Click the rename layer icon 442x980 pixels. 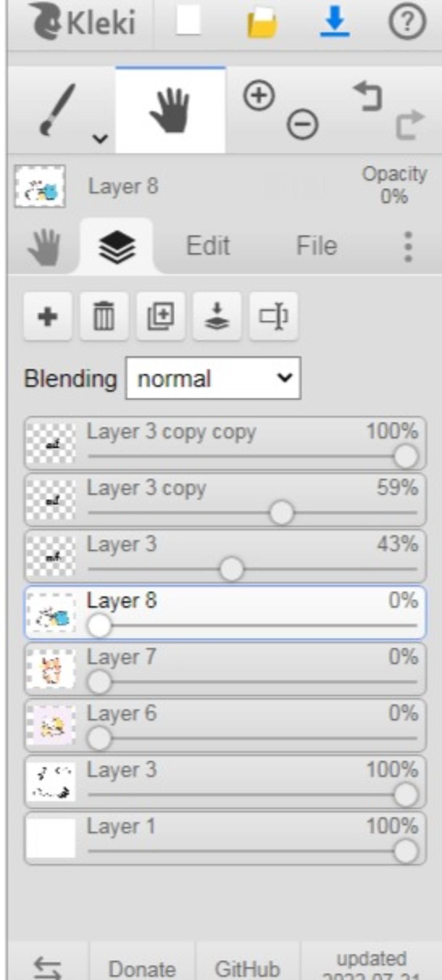tap(273, 316)
